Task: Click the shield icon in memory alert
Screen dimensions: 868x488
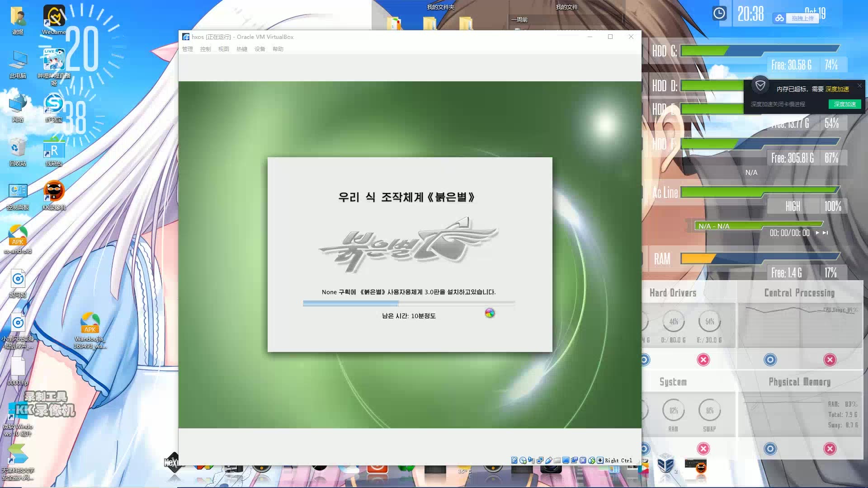Action: [x=760, y=85]
